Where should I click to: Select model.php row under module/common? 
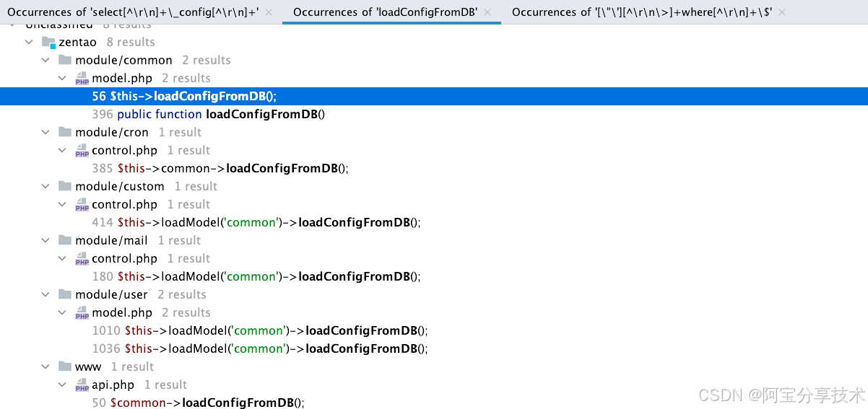tap(434, 79)
